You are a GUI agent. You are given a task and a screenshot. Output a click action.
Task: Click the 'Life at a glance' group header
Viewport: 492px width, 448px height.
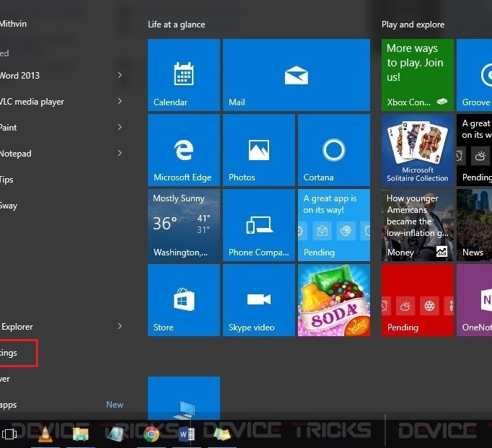click(x=176, y=25)
